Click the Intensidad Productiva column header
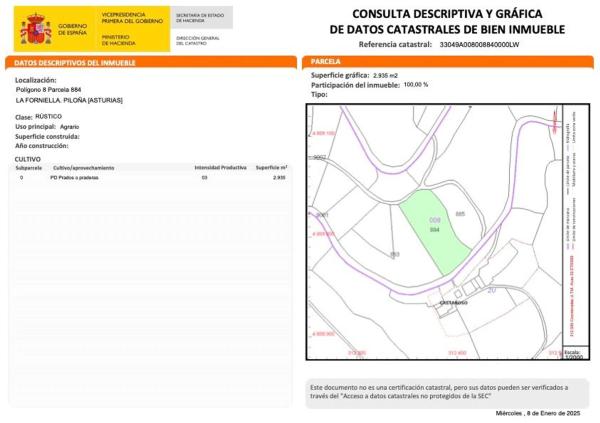600x423 pixels. pos(219,167)
